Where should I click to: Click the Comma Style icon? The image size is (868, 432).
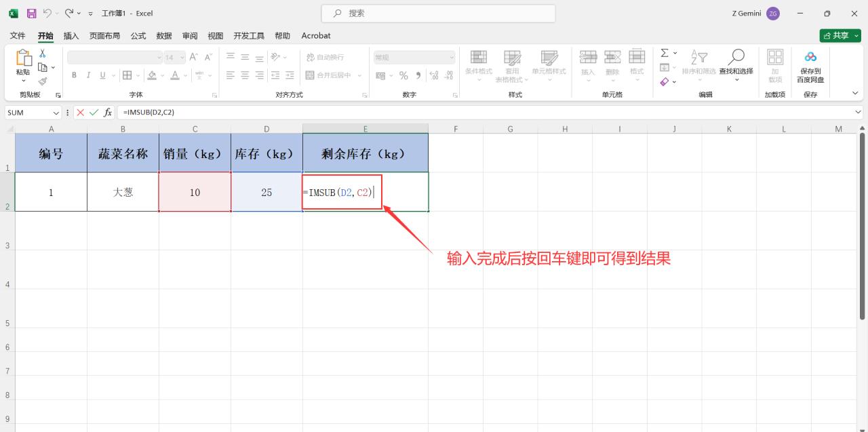click(418, 75)
